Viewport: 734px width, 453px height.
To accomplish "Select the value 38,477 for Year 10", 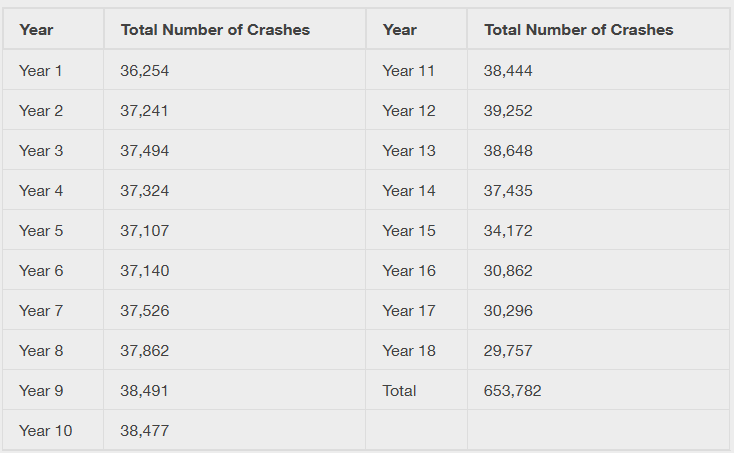I will click(x=145, y=431).
